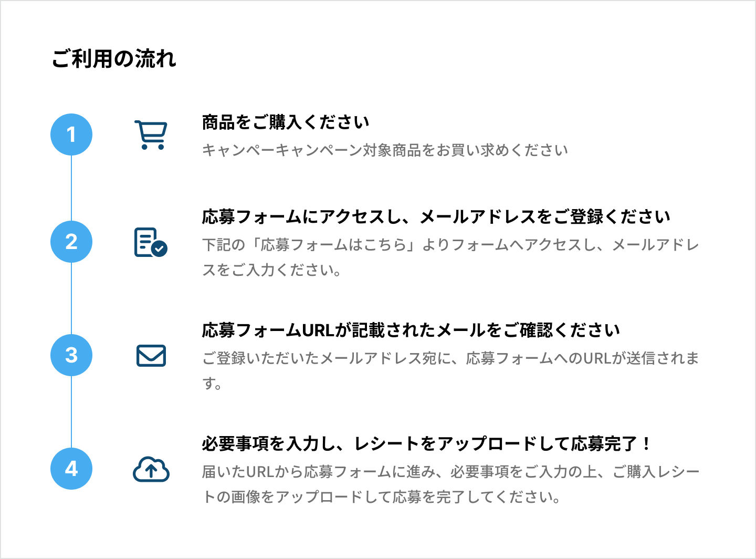Click the timeline line between steps 1 and 2
This screenshot has width=756, height=559.
pos(71,188)
